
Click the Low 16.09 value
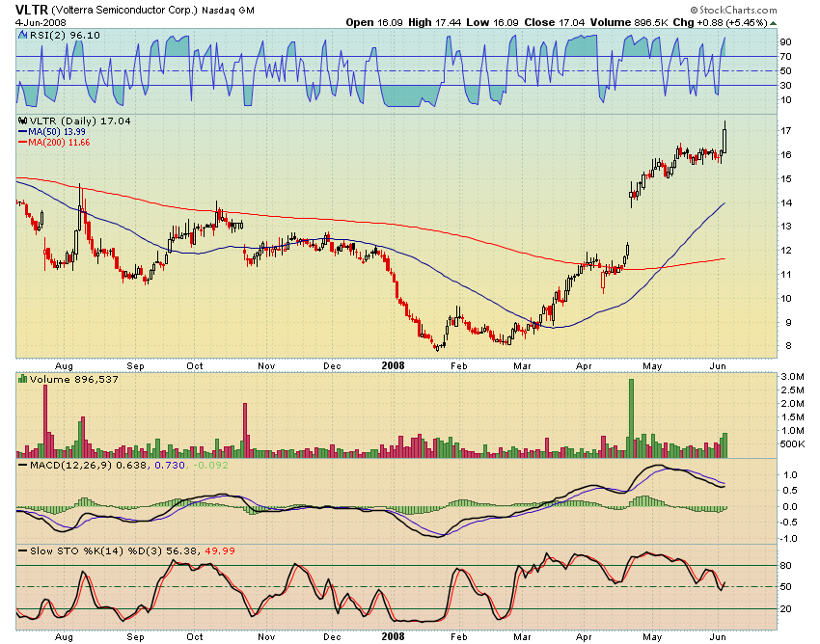492,22
